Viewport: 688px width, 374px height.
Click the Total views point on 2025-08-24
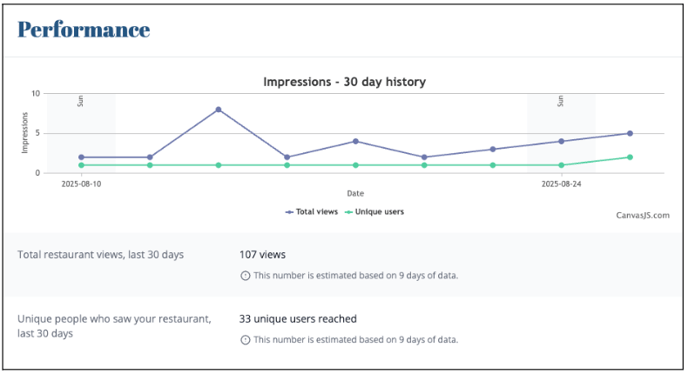561,141
